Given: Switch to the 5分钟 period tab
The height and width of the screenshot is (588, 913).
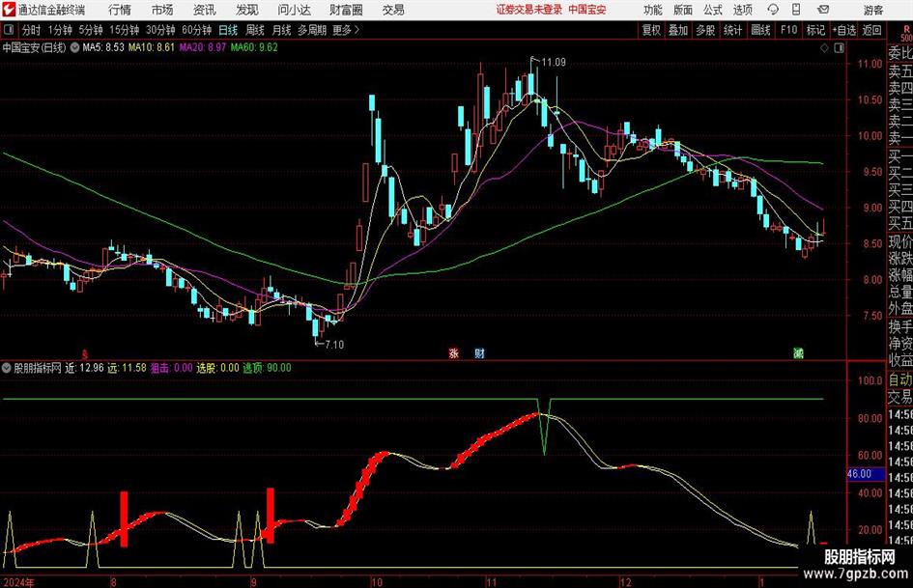Looking at the screenshot, I should (x=91, y=30).
